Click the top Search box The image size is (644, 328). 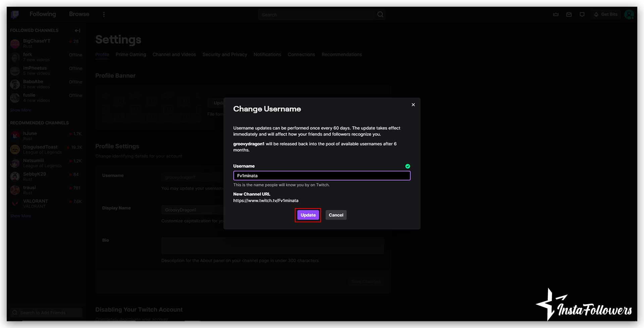pos(316,15)
